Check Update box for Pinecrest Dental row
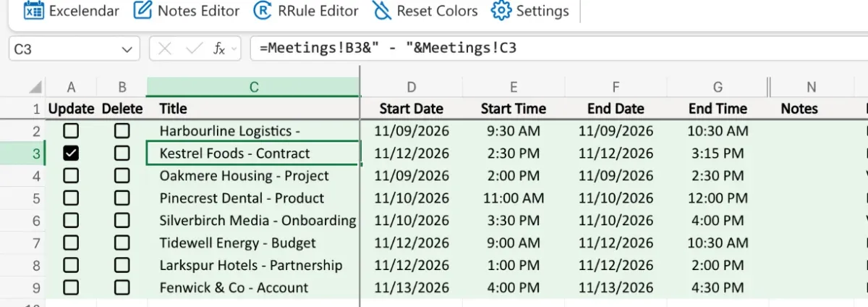 click(x=71, y=198)
